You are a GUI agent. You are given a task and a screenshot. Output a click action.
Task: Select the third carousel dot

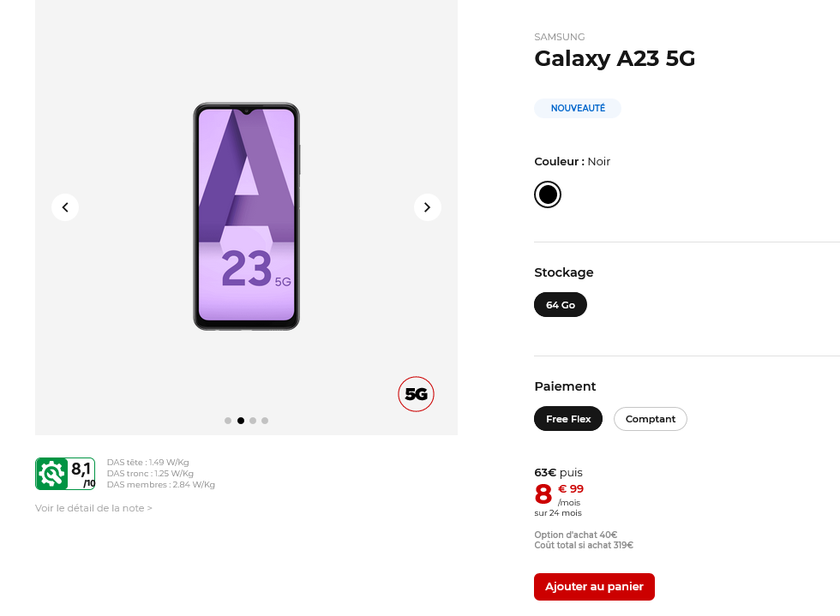253,421
